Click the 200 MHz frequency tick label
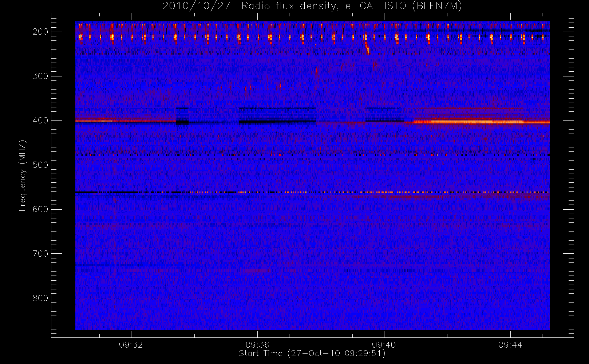Image resolution: width=589 pixels, height=364 pixels. pos(40,32)
